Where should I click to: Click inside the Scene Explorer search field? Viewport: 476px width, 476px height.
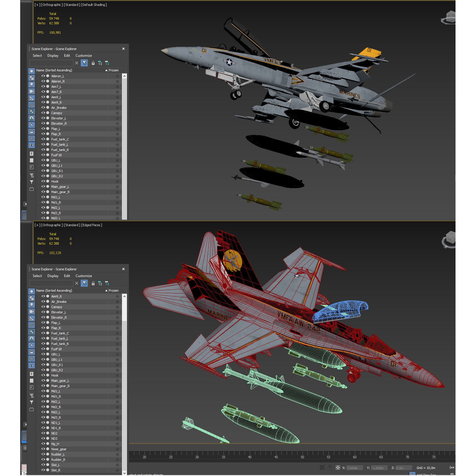51,63
